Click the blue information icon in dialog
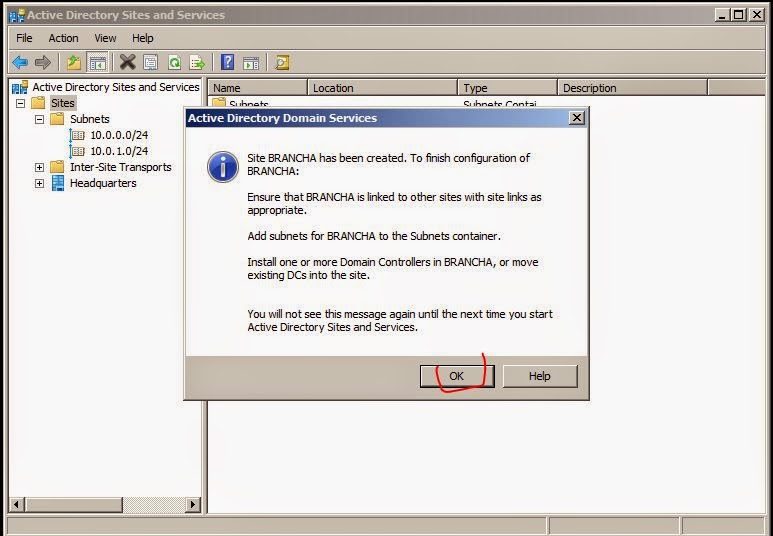Image resolution: width=773 pixels, height=536 pixels. 223,167
